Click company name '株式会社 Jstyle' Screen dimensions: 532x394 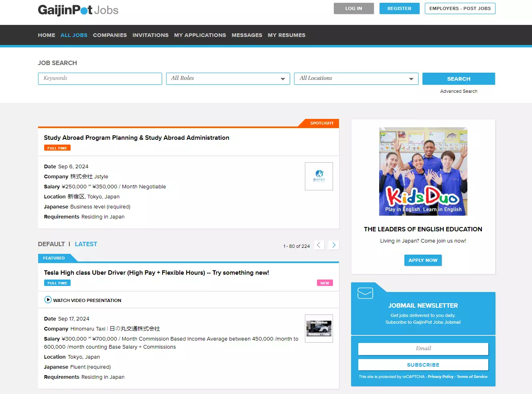click(x=89, y=177)
